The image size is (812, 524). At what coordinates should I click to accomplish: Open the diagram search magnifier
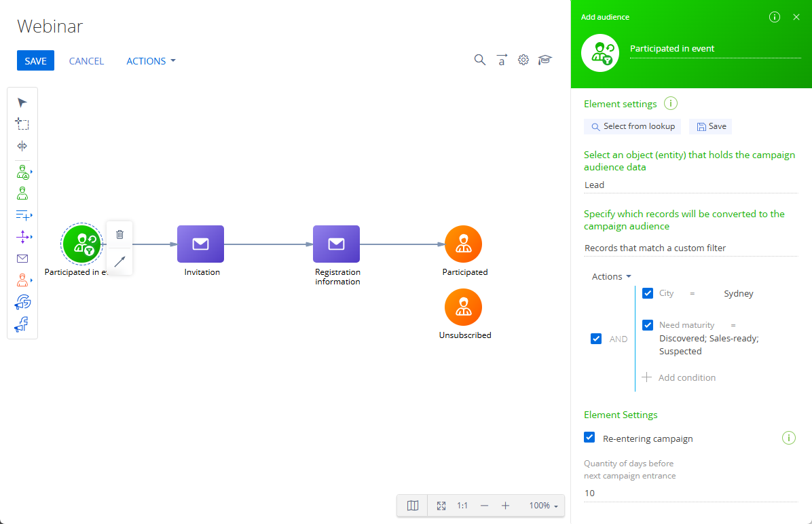[x=480, y=60]
